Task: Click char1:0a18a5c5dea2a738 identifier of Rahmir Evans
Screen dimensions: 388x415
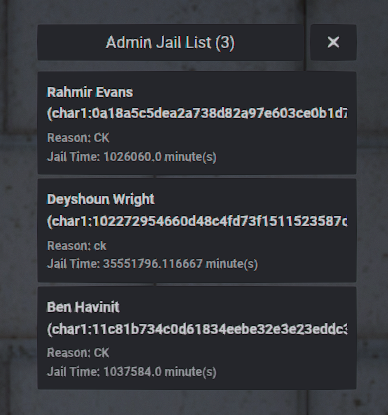Action: click(x=197, y=114)
